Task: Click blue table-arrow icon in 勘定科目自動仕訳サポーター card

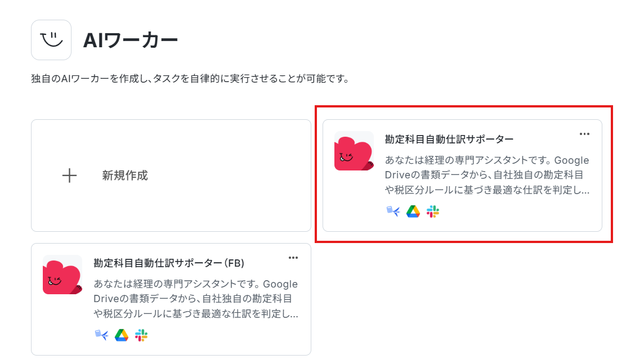Action: point(393,212)
